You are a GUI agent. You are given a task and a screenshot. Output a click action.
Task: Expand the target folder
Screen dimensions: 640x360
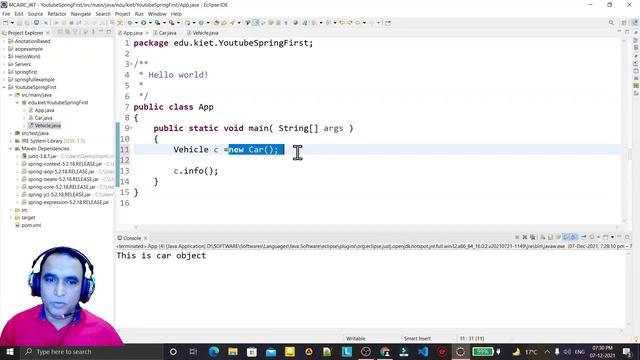click(11, 218)
